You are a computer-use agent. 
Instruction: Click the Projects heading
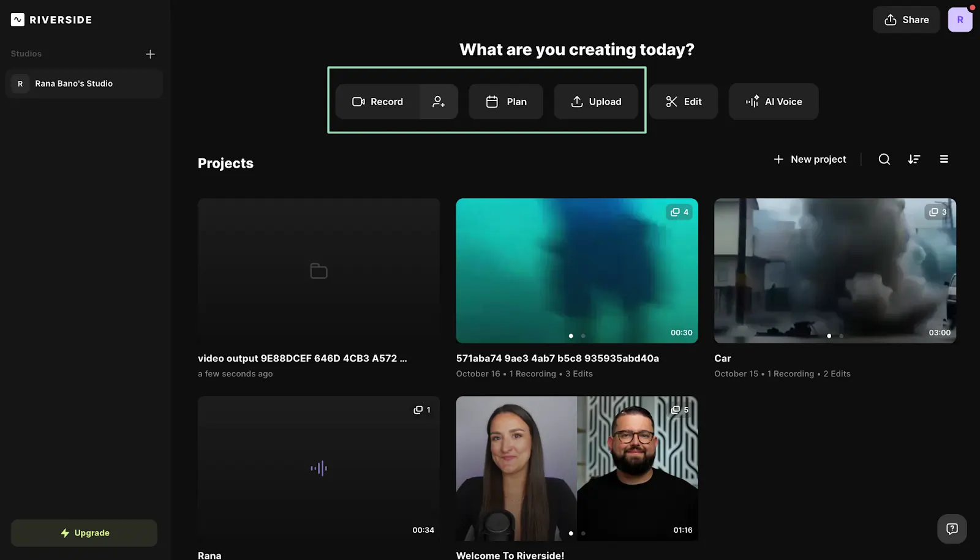225,163
